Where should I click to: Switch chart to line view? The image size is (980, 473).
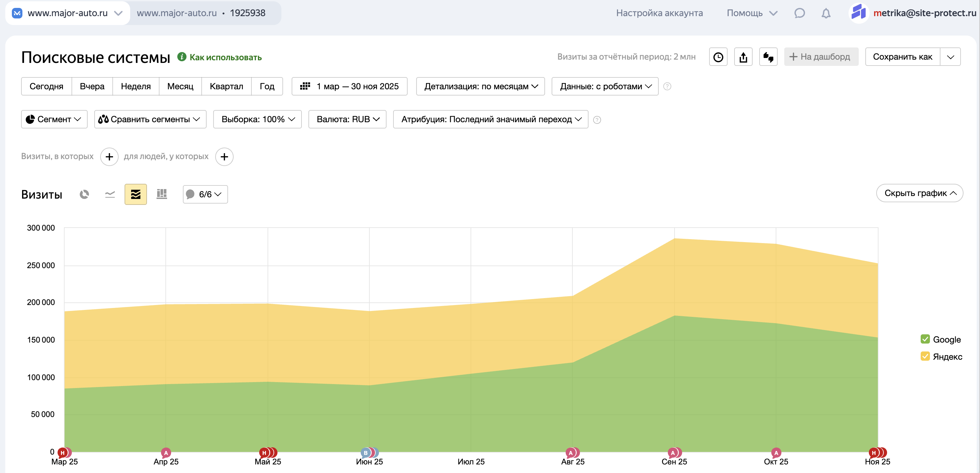(x=110, y=194)
